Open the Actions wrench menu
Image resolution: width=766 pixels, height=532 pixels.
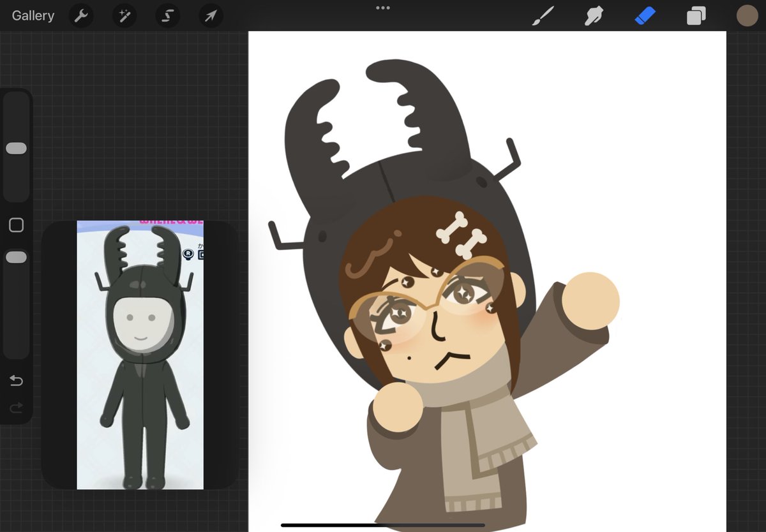[x=80, y=16]
